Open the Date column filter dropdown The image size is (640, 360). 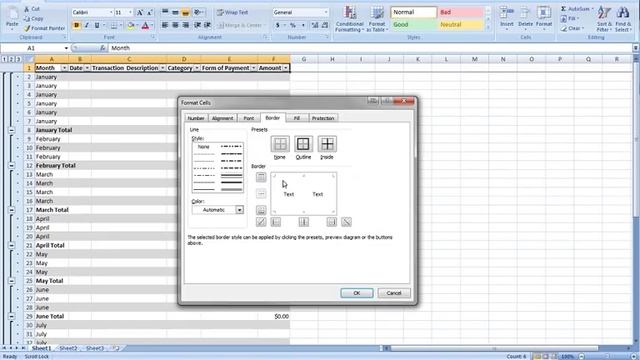click(x=87, y=68)
